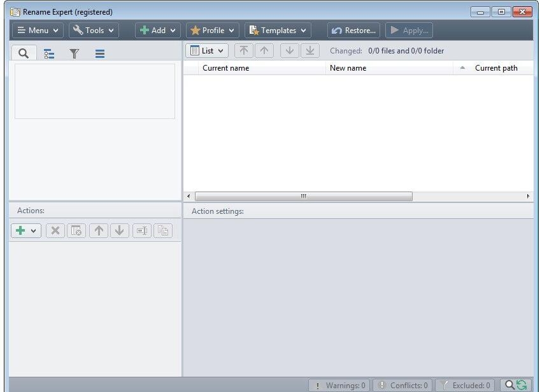540x392 pixels.
Task: Click the remove all actions icon
Action: [76, 231]
